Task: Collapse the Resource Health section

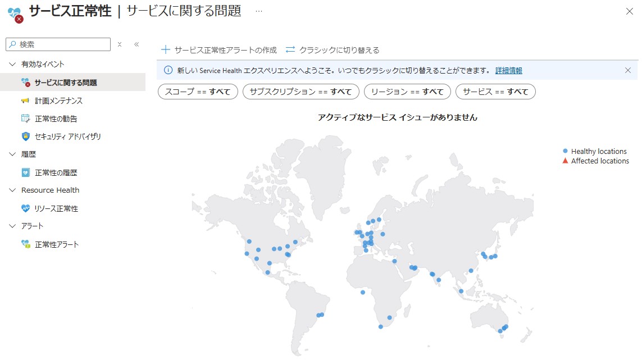Action: (x=13, y=190)
